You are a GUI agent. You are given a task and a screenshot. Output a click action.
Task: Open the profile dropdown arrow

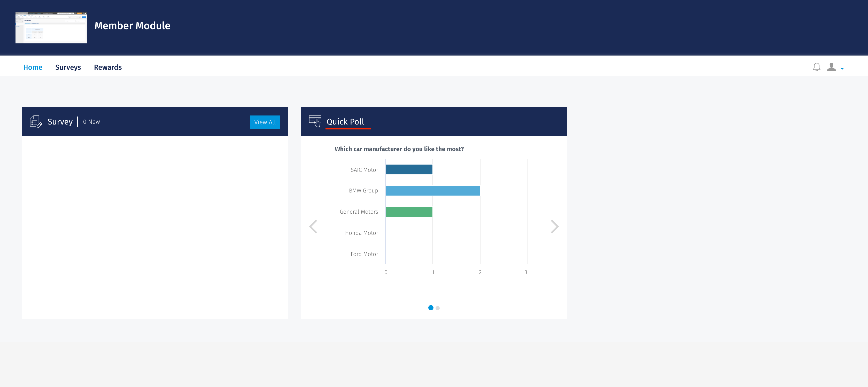click(842, 68)
